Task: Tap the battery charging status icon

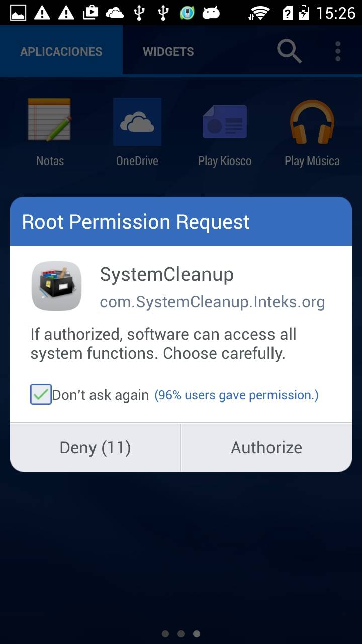Action: pyautogui.click(x=303, y=13)
